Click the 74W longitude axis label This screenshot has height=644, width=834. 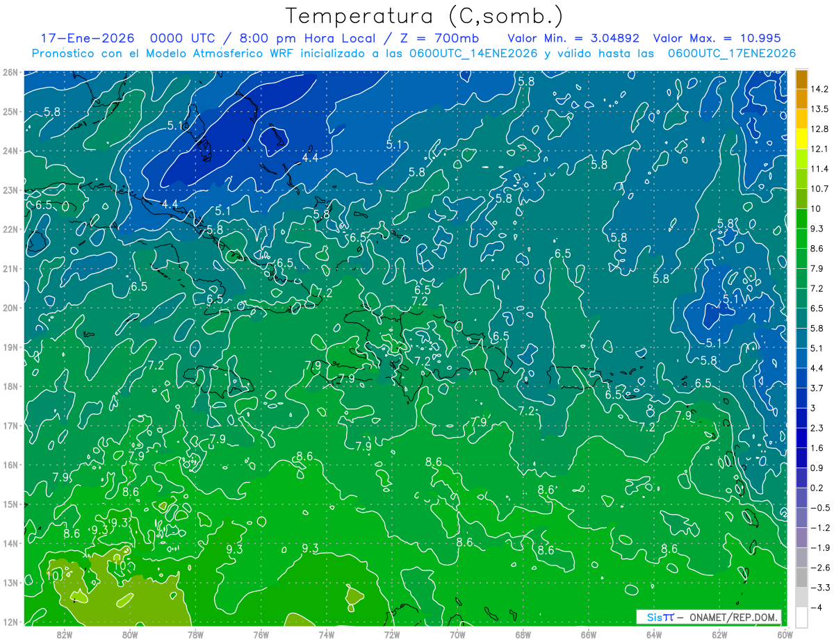[327, 634]
